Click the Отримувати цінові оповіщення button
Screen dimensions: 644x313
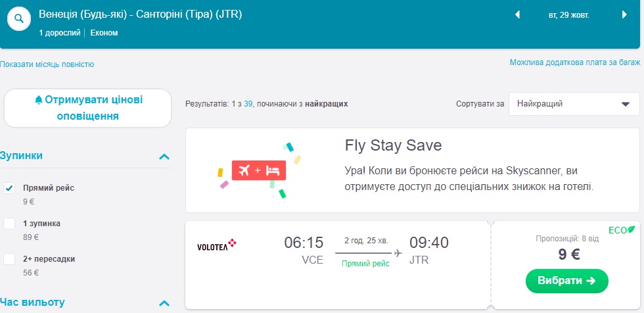(87, 108)
